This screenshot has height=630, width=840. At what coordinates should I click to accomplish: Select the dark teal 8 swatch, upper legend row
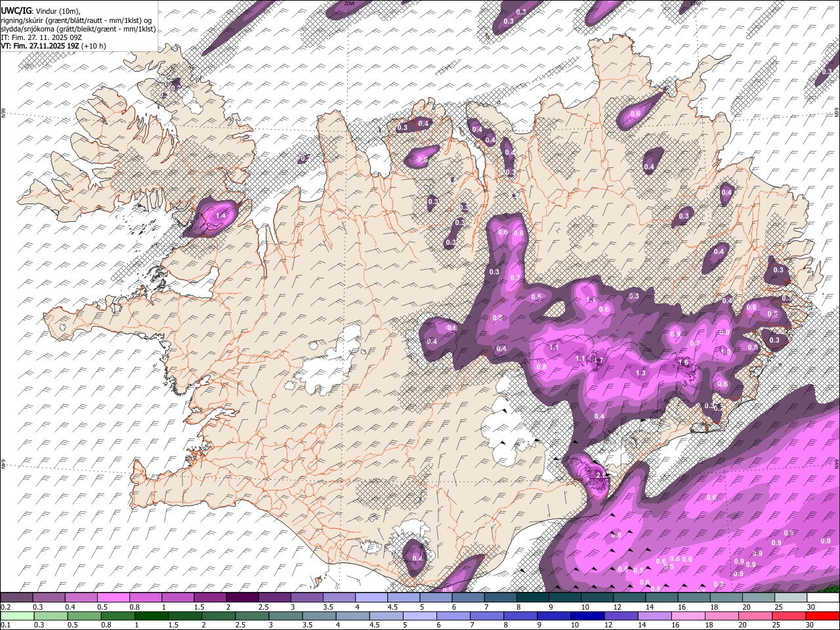(533, 598)
